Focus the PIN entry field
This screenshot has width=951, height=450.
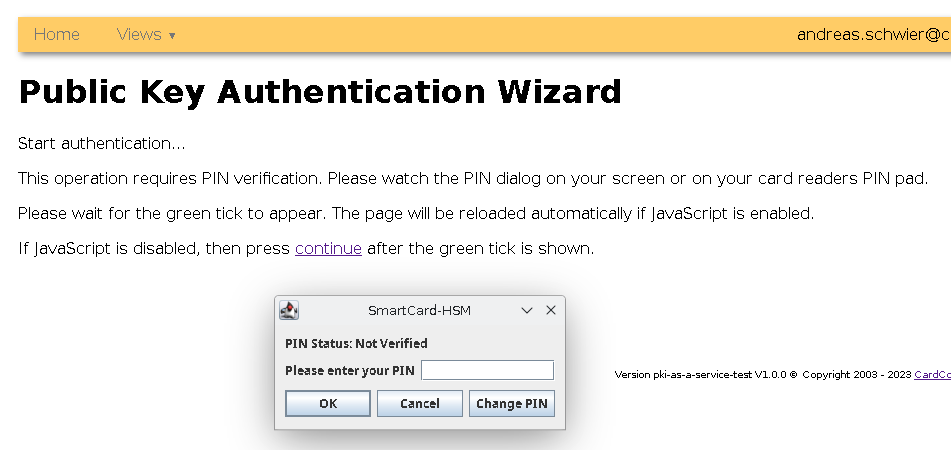[x=487, y=371]
